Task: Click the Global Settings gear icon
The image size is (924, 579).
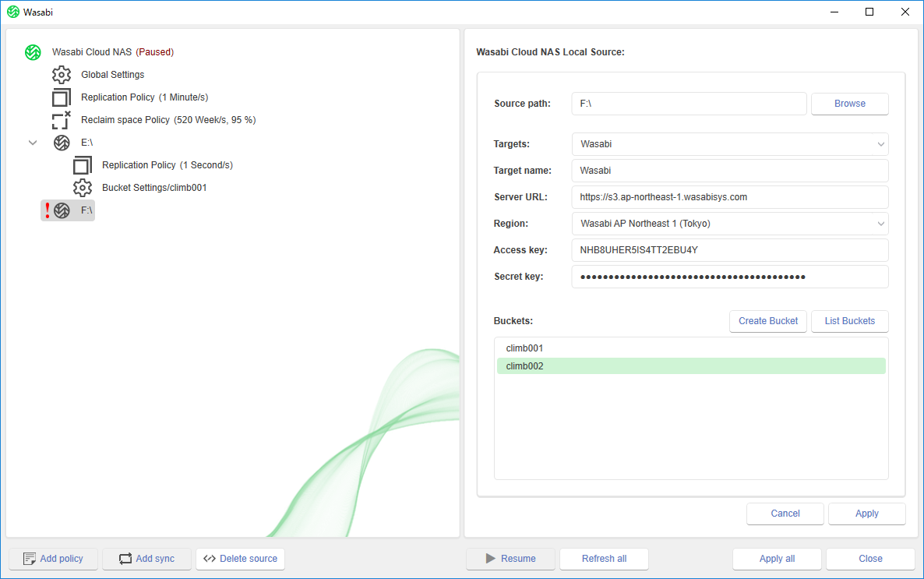Action: (x=62, y=74)
